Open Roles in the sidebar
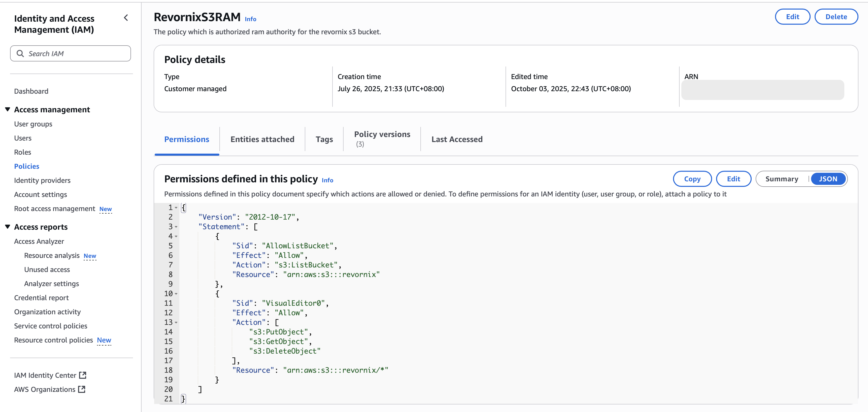The width and height of the screenshot is (868, 412). tap(23, 152)
